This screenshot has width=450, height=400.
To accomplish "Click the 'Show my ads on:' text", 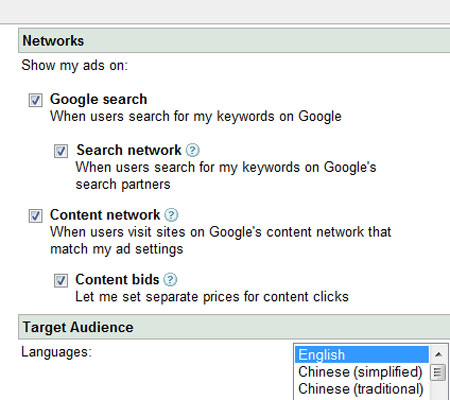I will (75, 65).
